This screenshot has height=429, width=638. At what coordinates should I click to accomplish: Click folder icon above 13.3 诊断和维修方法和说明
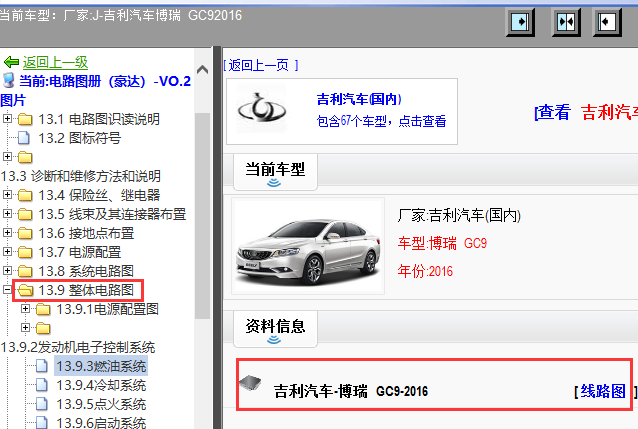coord(25,157)
